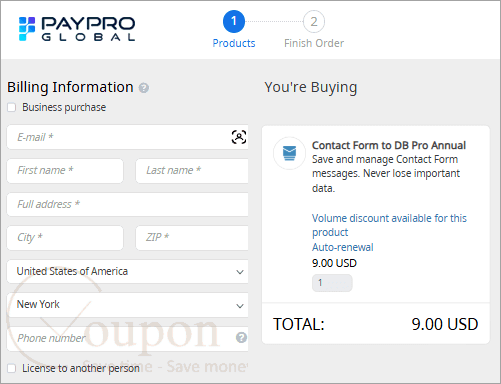The width and height of the screenshot is (501, 384).
Task: Click the step 1 circle icon
Action: 234,22
